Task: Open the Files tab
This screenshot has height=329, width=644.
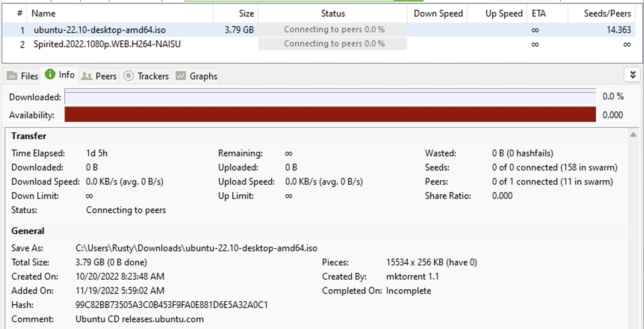Action: [x=23, y=76]
